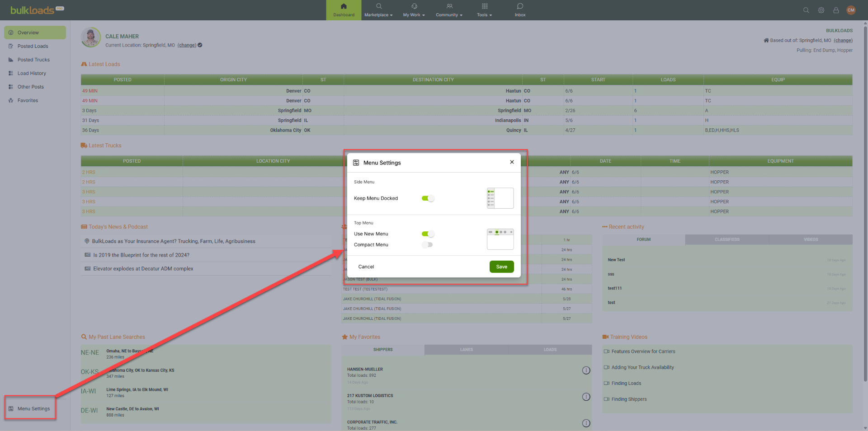Click change link for current location
Viewport: 868px width, 431px height.
coord(187,45)
